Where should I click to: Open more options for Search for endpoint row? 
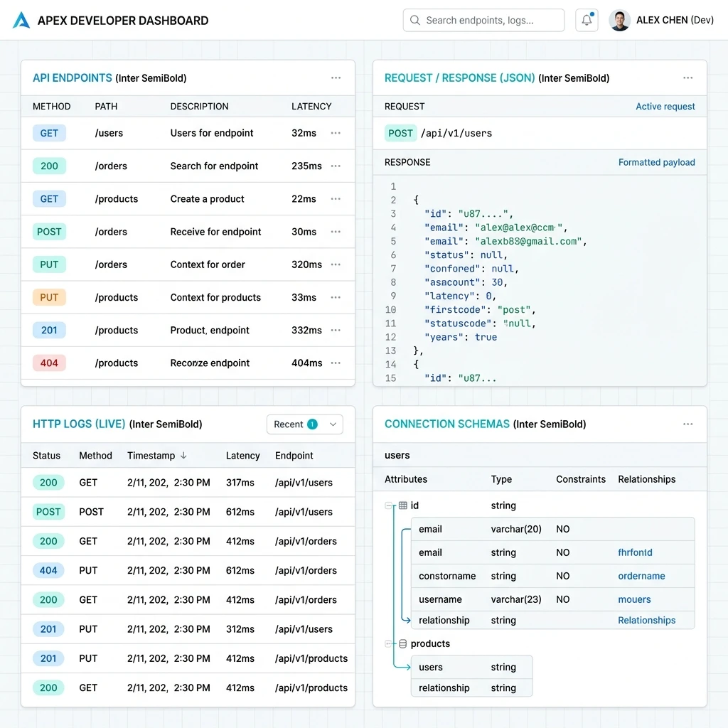pyautogui.click(x=336, y=166)
